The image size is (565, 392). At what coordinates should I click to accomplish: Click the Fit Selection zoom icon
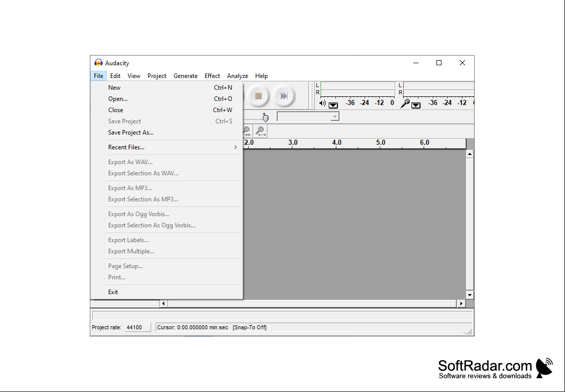[x=247, y=131]
